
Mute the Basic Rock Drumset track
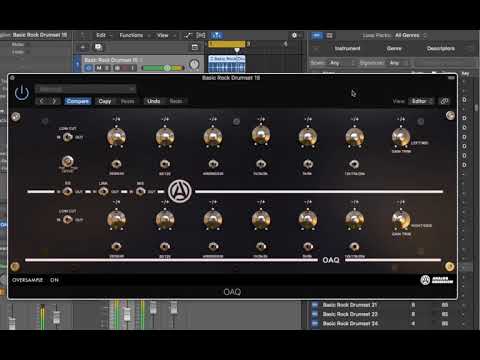pos(99,68)
